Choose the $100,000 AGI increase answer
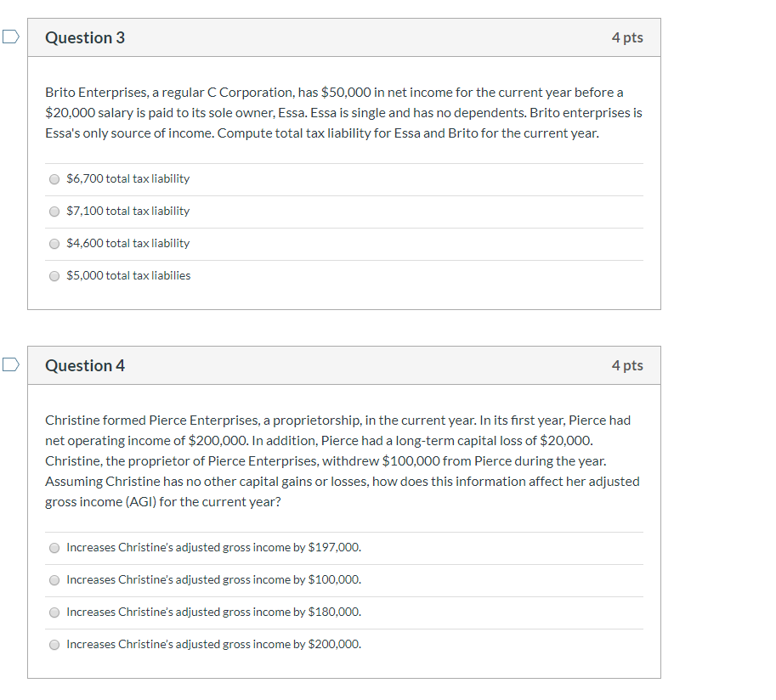776x700 pixels. coord(54,580)
